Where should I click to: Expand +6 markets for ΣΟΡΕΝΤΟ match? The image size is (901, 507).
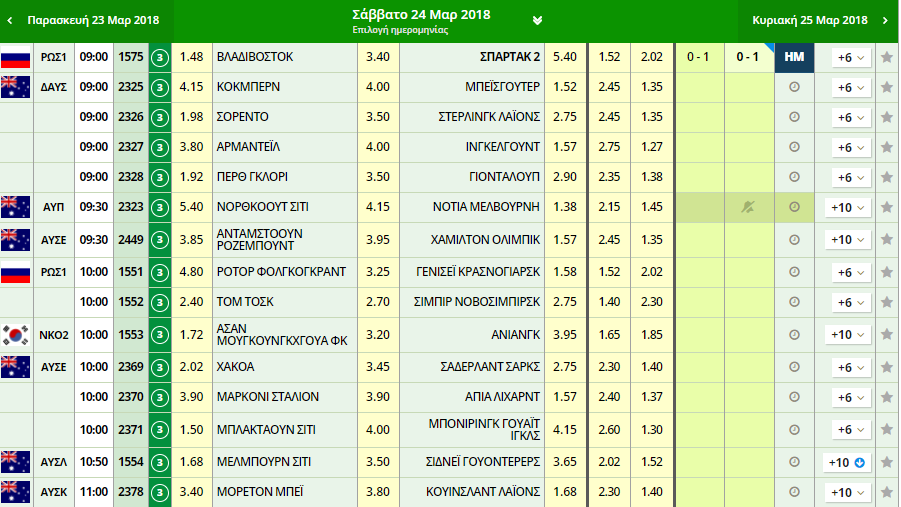coord(846,117)
